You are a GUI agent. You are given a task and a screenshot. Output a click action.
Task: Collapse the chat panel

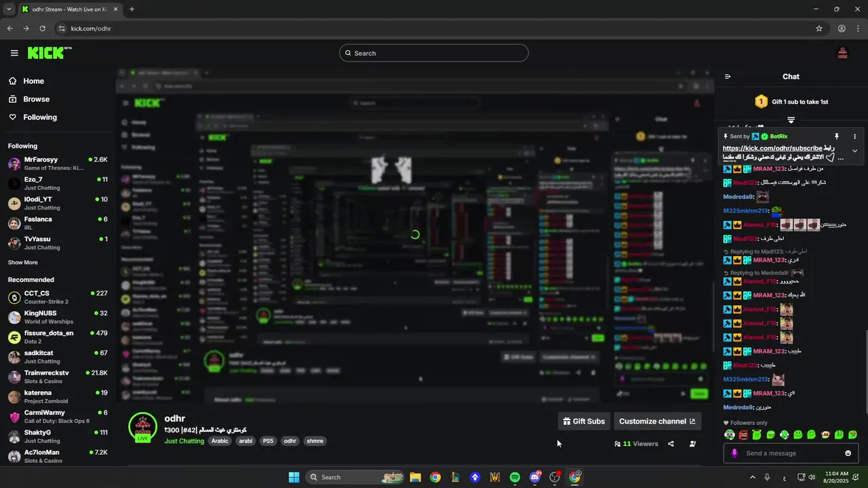click(x=728, y=77)
